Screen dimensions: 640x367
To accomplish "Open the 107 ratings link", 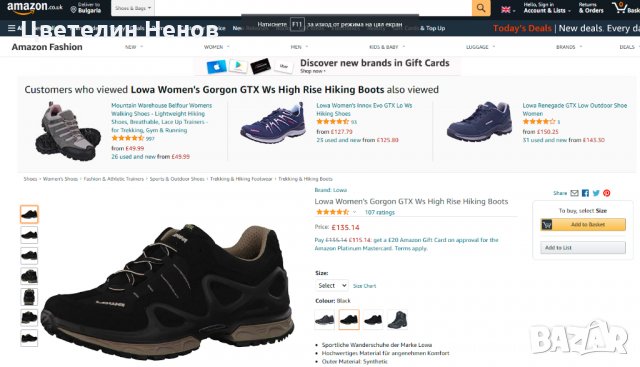I will [x=380, y=212].
